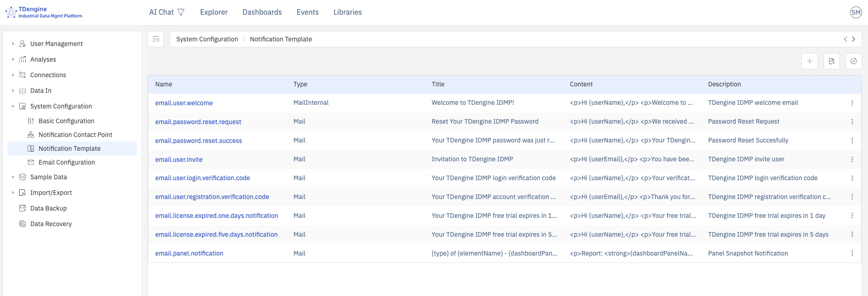Go to the Dashboards tab
Viewport: 868px width, 296px height.
click(262, 12)
